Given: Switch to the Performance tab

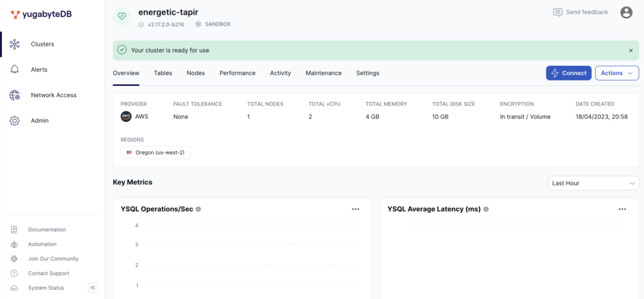Looking at the screenshot, I should [x=237, y=73].
